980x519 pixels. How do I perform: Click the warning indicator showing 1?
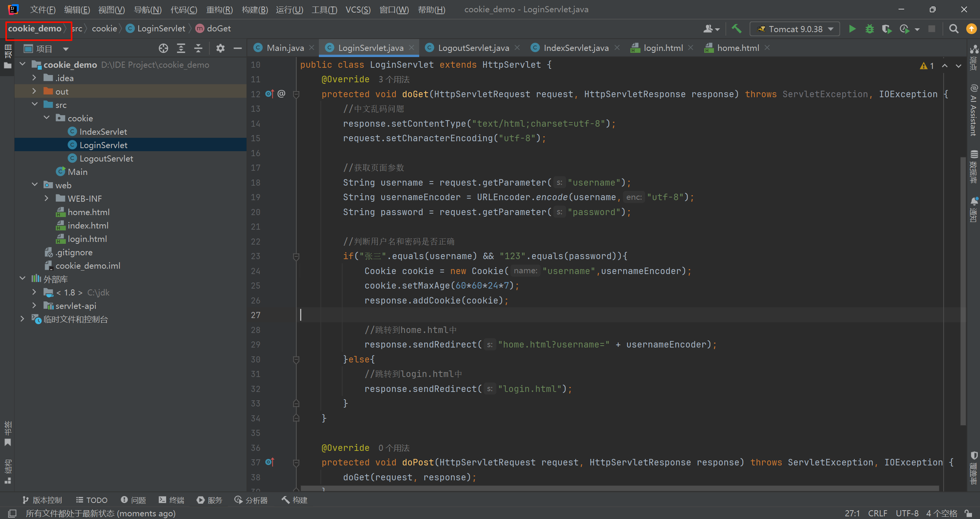(x=927, y=66)
